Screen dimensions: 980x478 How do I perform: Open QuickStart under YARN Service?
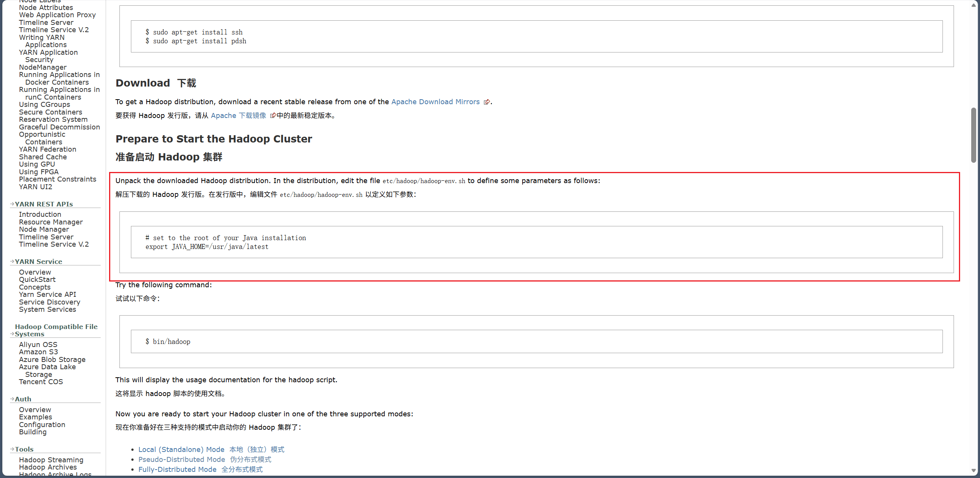pos(37,280)
